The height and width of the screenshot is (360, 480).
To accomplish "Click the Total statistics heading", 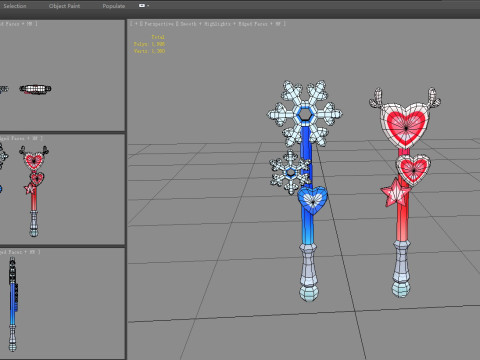I will (x=158, y=37).
